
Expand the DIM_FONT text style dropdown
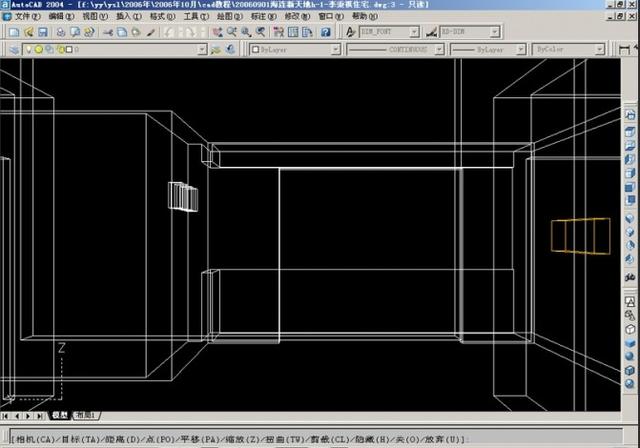pyautogui.click(x=414, y=32)
